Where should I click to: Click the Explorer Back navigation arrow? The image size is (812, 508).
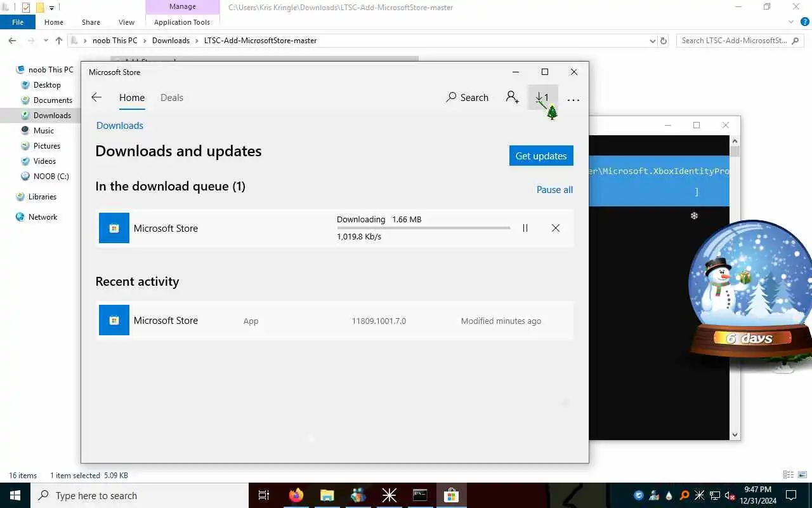[12, 41]
